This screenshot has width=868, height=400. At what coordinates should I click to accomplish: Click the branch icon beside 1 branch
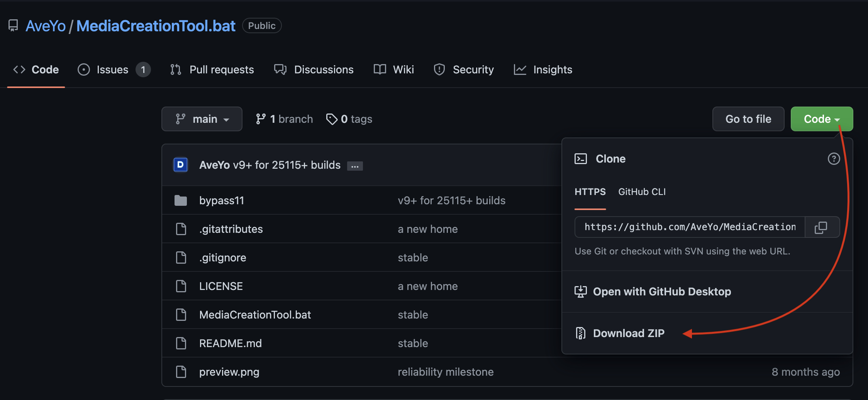pos(261,119)
